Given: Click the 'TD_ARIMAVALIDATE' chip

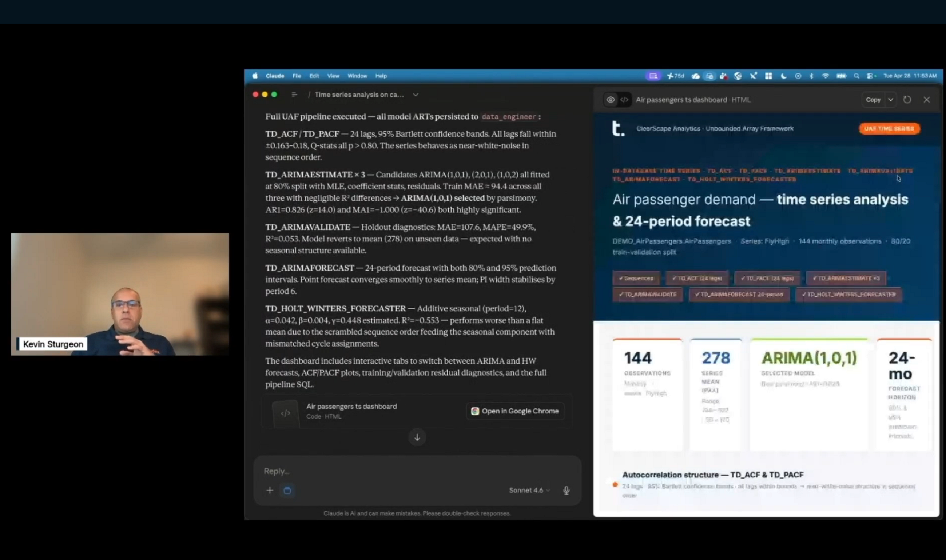Looking at the screenshot, I should pyautogui.click(x=647, y=294).
